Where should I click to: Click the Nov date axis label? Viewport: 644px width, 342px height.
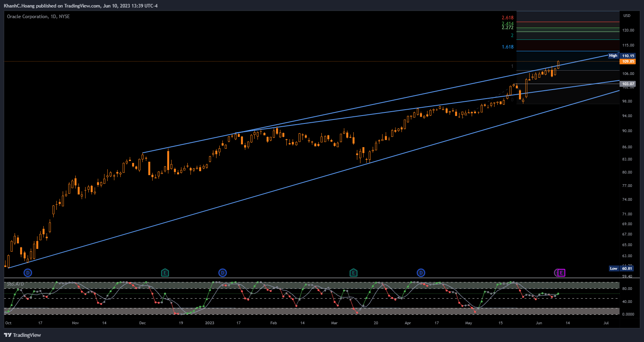tap(75, 323)
